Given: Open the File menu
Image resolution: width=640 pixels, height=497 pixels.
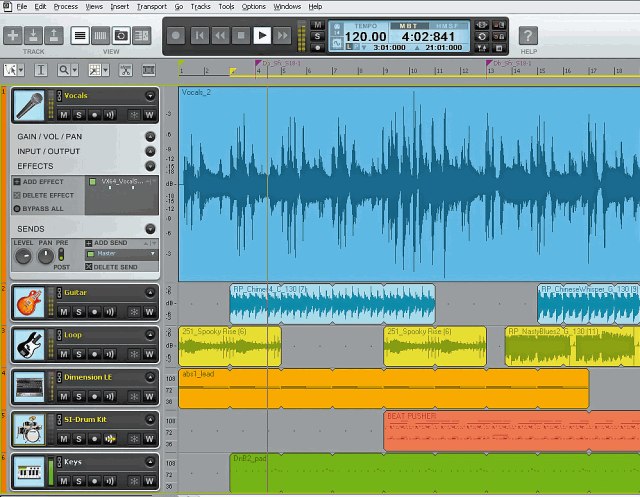Looking at the screenshot, I should [x=22, y=7].
